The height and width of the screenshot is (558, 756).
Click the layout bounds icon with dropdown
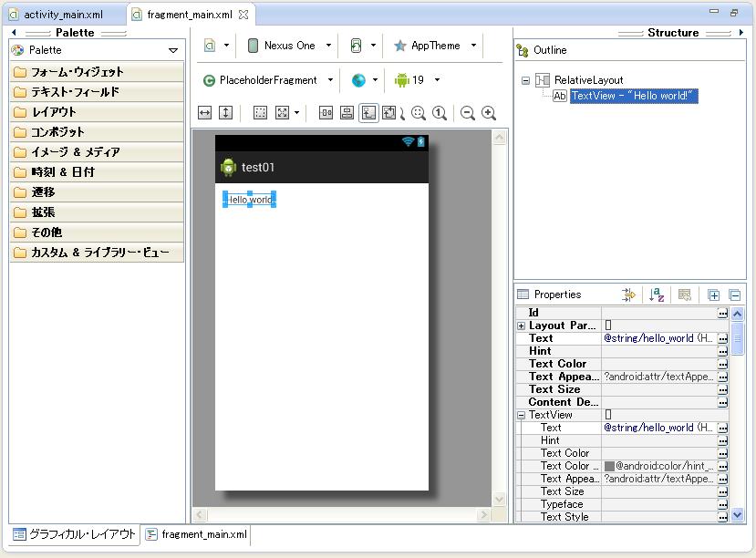pos(282,113)
